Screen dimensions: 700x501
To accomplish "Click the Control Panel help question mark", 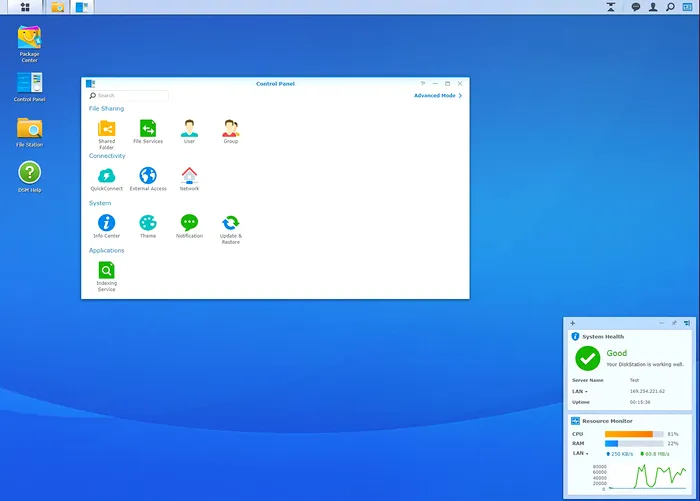I will [422, 84].
